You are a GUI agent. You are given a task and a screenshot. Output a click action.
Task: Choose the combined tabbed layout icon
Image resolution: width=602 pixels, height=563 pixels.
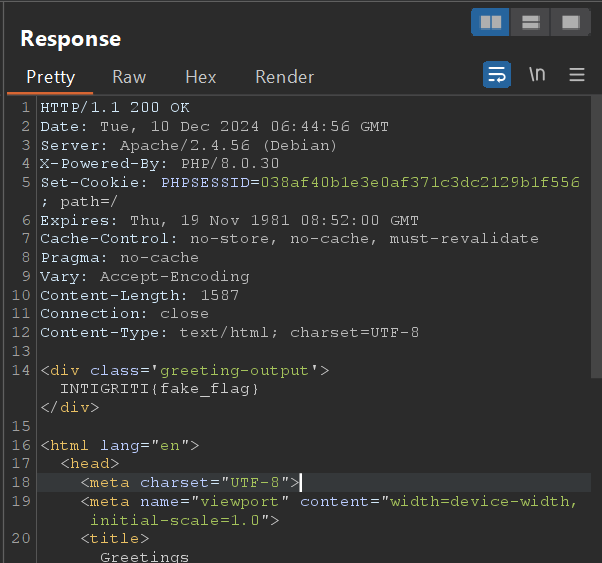[x=569, y=22]
